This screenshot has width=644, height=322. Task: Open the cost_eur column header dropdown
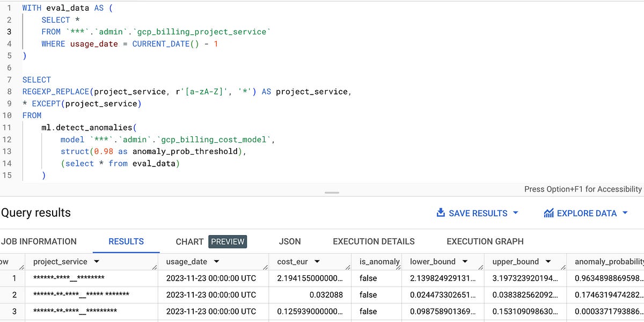tap(318, 261)
